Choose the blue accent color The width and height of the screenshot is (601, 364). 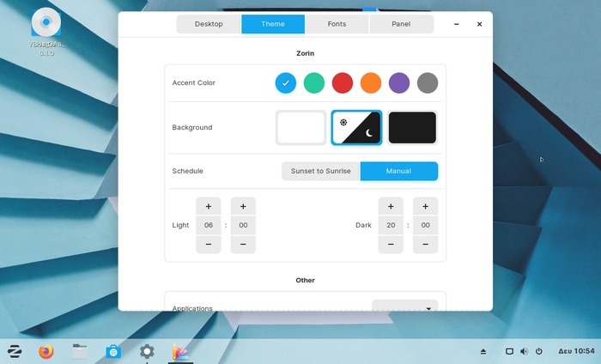point(286,82)
